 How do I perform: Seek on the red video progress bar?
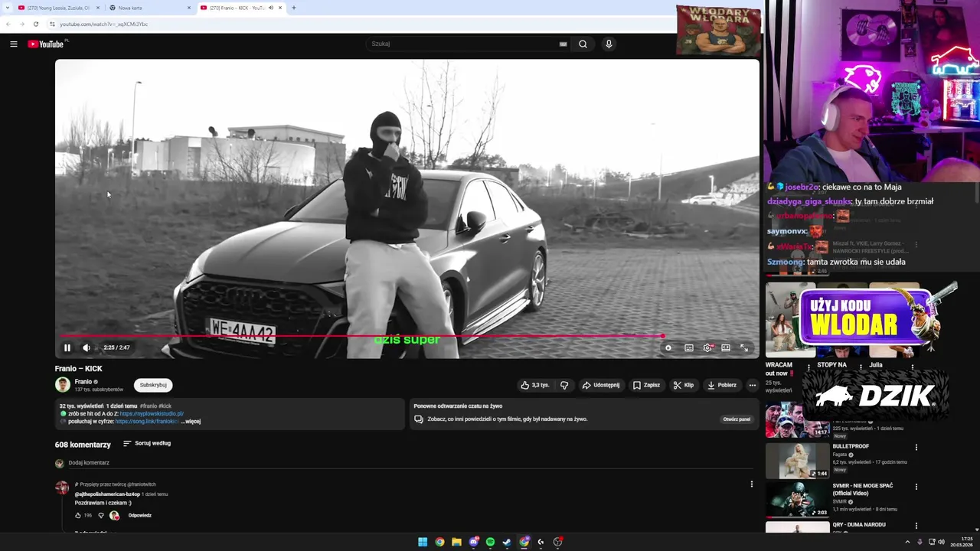tap(407, 335)
